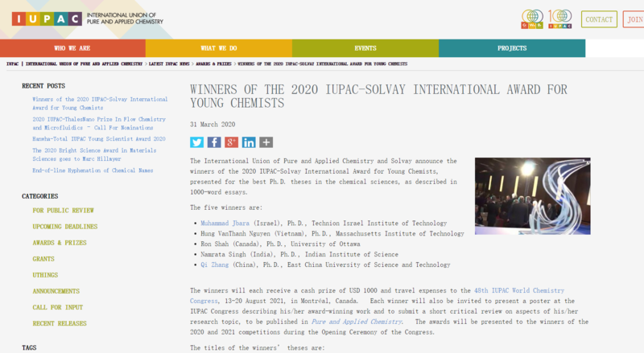Open the Projects menu
This screenshot has height=353, width=644.
[511, 48]
